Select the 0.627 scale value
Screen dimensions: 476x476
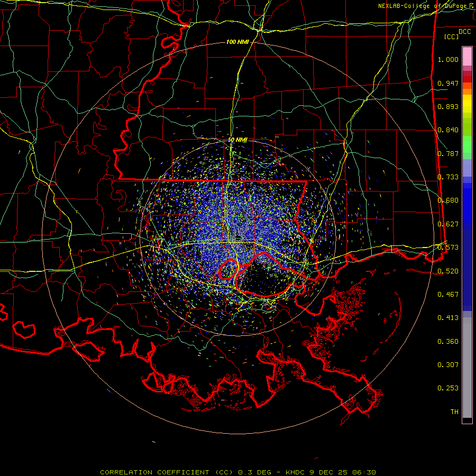(x=448, y=224)
